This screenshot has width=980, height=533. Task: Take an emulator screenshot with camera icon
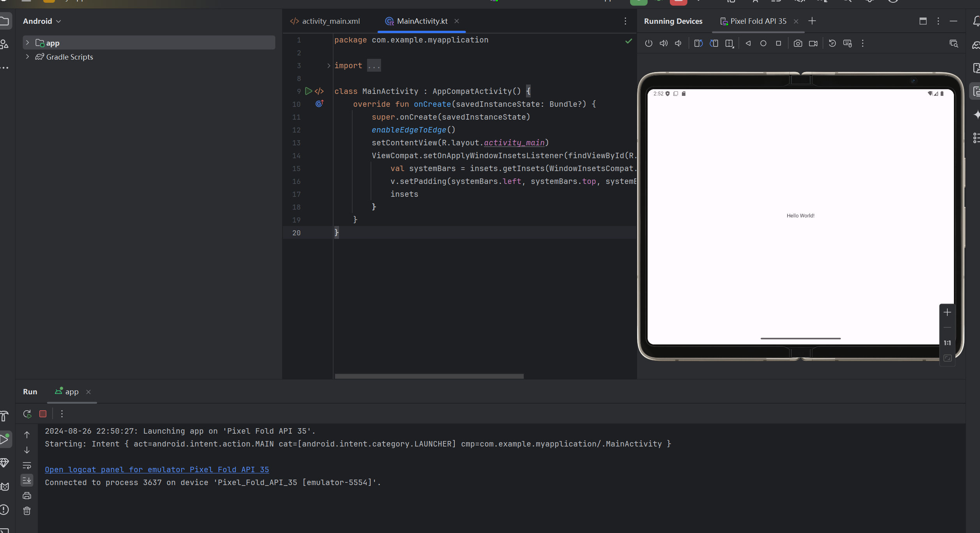[x=798, y=43]
